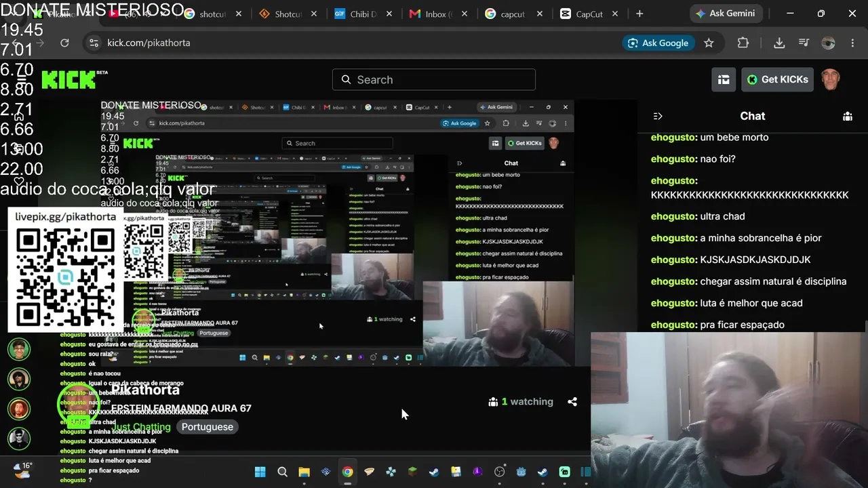Reload the kick.com page
Viewport: 868px width, 488px height.
point(64,43)
